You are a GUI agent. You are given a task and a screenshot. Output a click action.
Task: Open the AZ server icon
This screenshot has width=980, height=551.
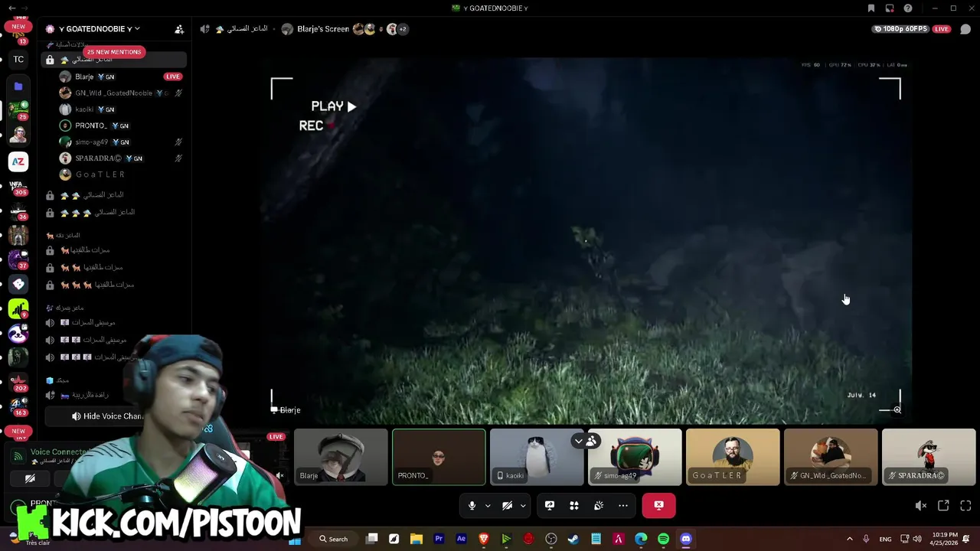tap(18, 161)
